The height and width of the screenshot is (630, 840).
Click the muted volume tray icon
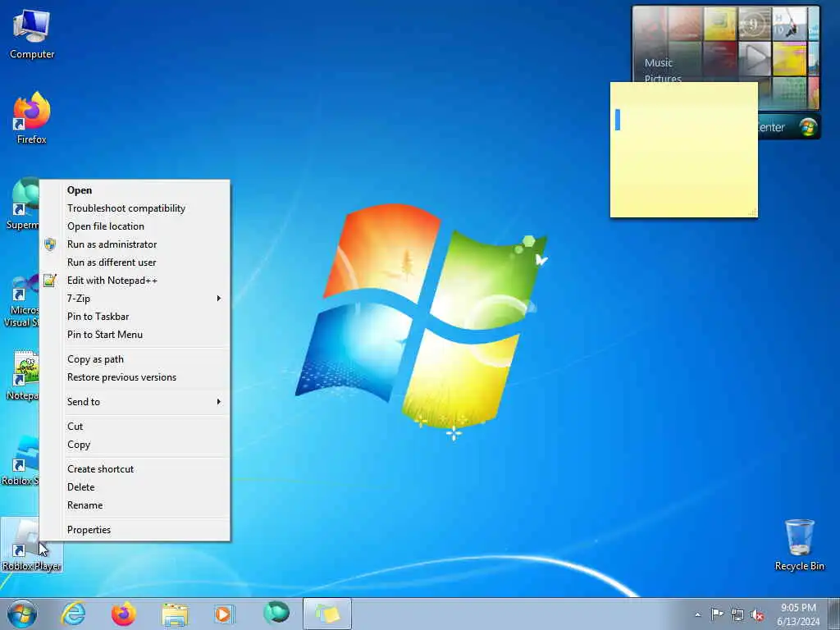pyautogui.click(x=757, y=615)
